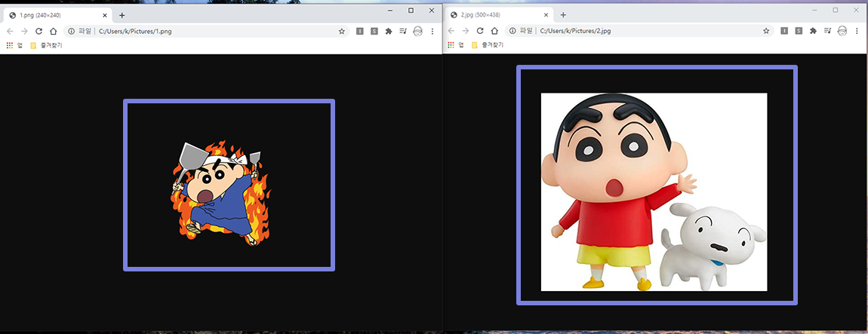Minimize the 2.jpg Chrome window
This screenshot has width=868, height=334.
(815, 10)
